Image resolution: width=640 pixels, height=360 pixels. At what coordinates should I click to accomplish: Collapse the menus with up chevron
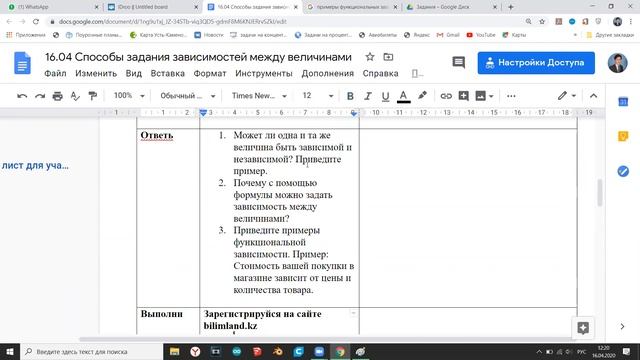click(x=593, y=96)
